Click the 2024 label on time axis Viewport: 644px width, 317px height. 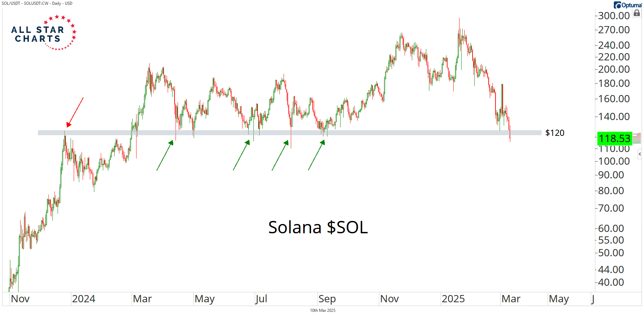[x=83, y=299]
